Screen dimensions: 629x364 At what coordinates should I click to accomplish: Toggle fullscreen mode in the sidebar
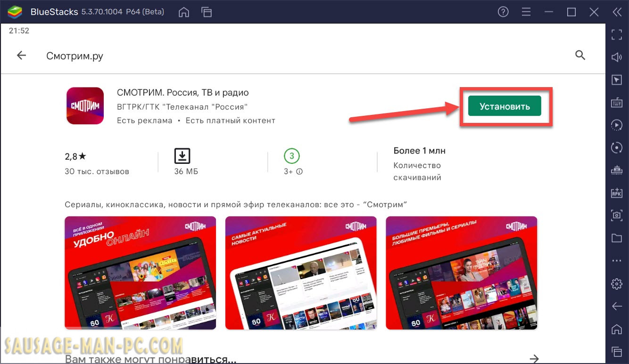(617, 34)
